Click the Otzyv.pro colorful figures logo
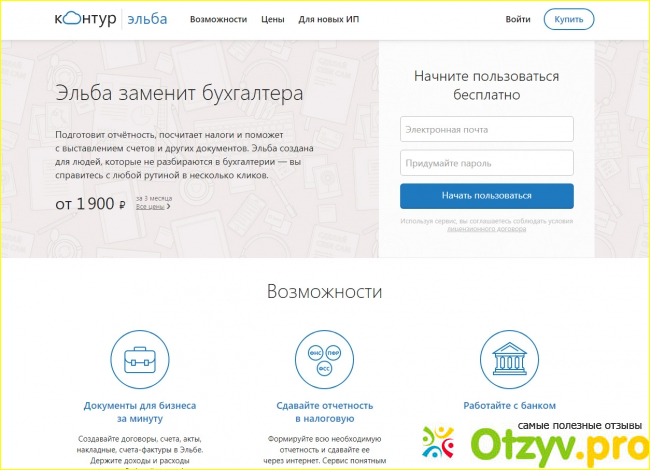This screenshot has height=470, width=650. click(444, 443)
